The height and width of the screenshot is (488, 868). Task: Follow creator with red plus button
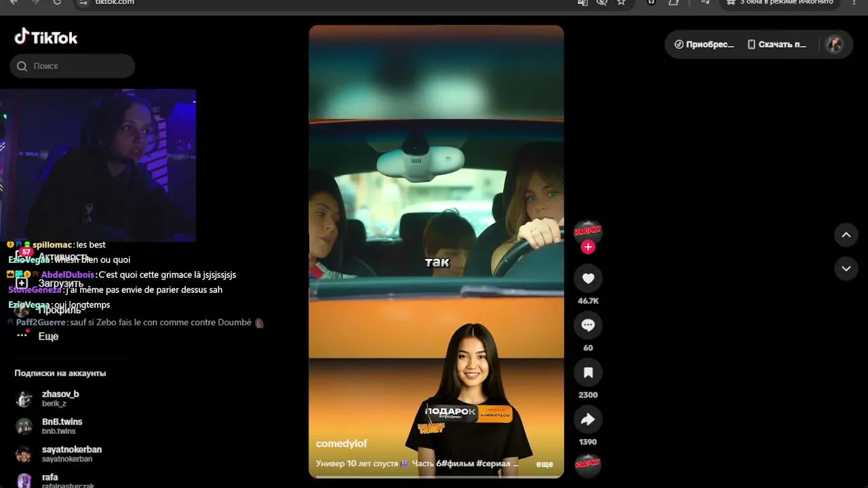coord(588,247)
